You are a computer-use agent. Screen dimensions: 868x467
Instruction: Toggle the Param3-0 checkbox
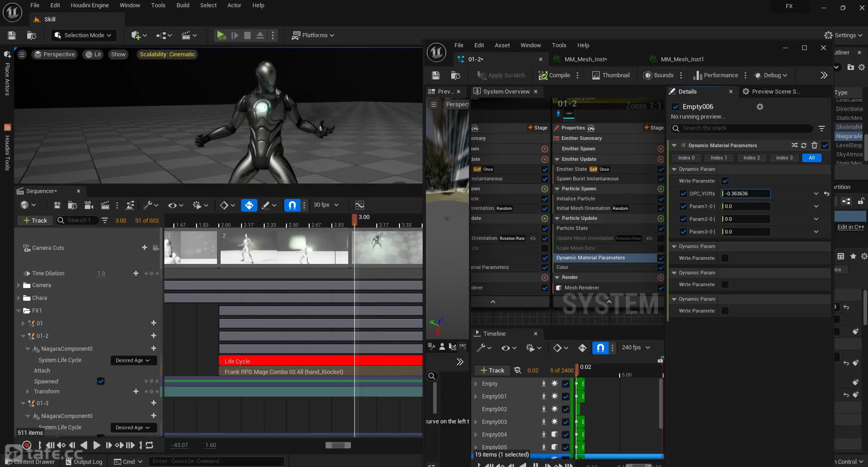coord(683,232)
